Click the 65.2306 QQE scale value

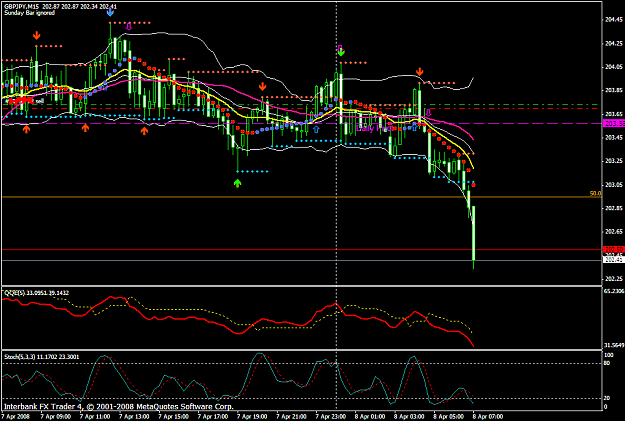pos(614,291)
